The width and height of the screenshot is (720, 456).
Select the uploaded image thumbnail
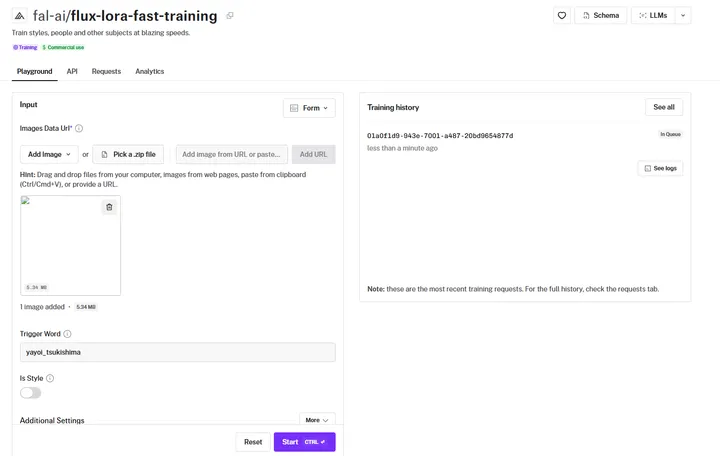coord(70,245)
